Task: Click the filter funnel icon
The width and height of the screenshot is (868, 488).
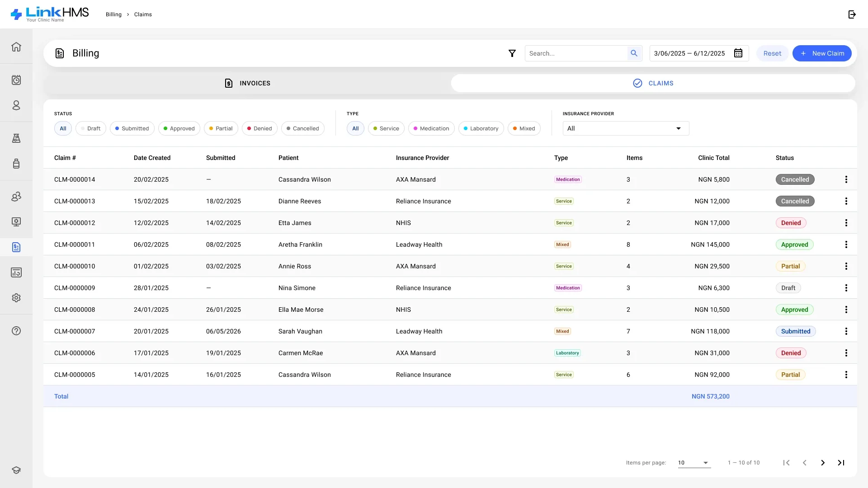Action: pos(512,53)
